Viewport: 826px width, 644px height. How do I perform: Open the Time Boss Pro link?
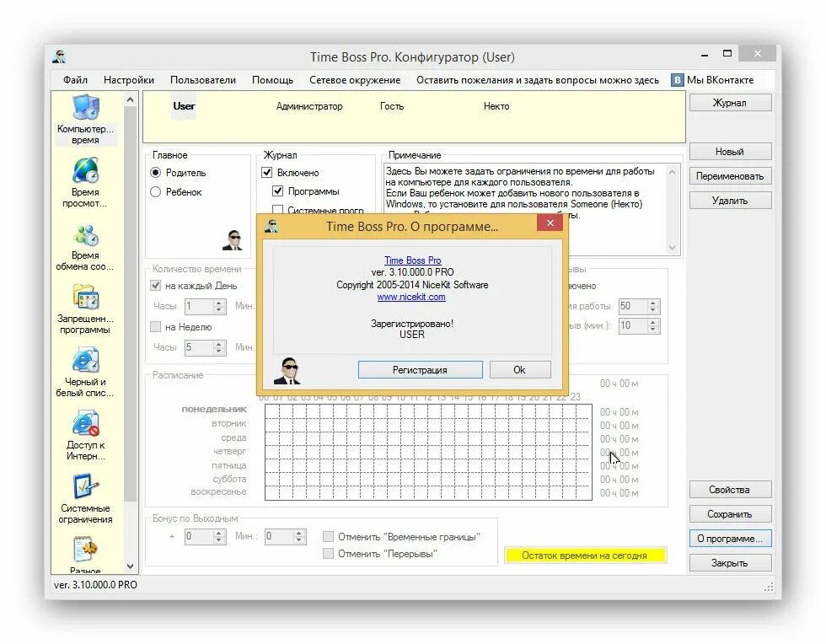pos(412,260)
